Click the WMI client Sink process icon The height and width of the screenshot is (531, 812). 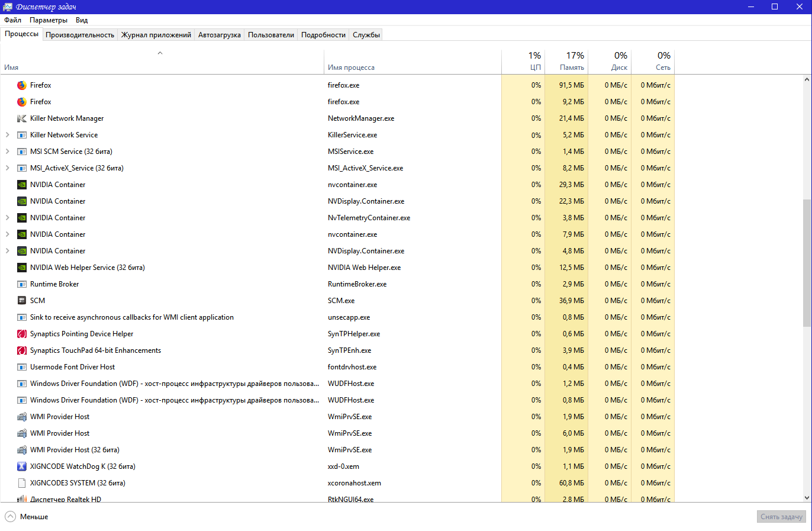[x=22, y=317]
